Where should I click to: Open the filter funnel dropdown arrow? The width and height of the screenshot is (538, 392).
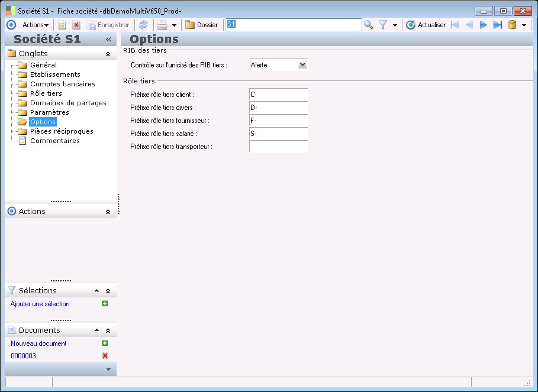pos(395,25)
